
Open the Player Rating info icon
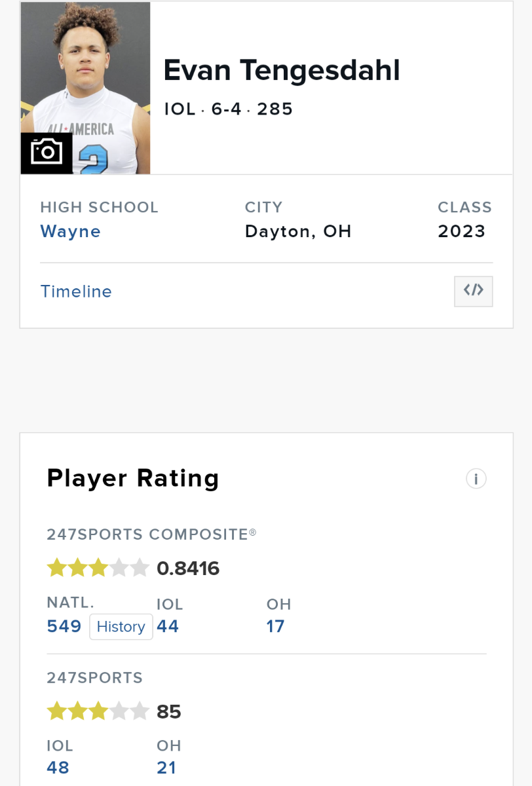click(476, 479)
